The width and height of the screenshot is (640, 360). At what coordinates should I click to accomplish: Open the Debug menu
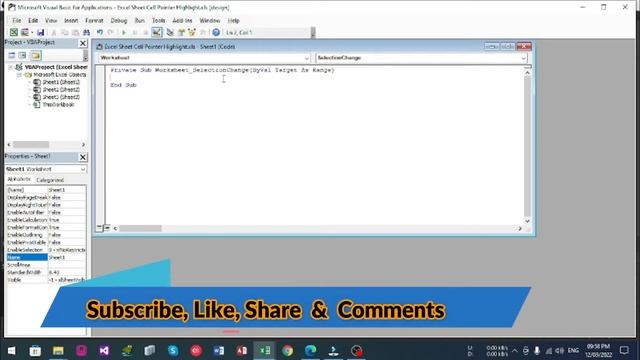pyautogui.click(x=119, y=20)
